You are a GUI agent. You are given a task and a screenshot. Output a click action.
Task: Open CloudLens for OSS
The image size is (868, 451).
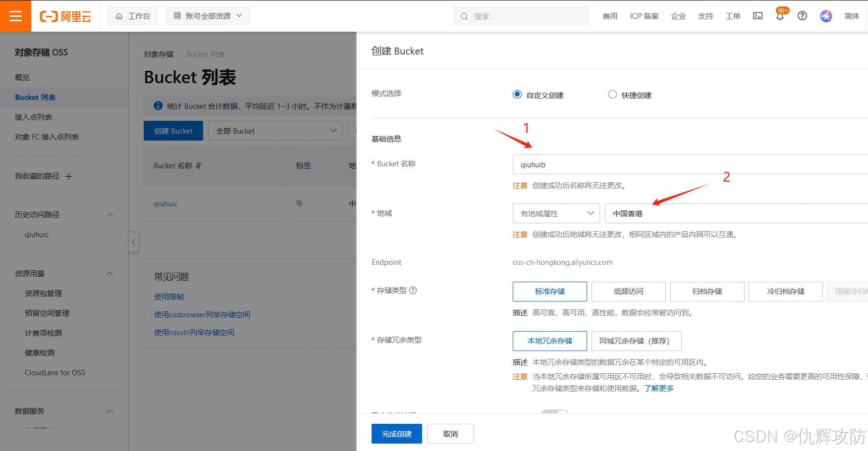tap(55, 372)
